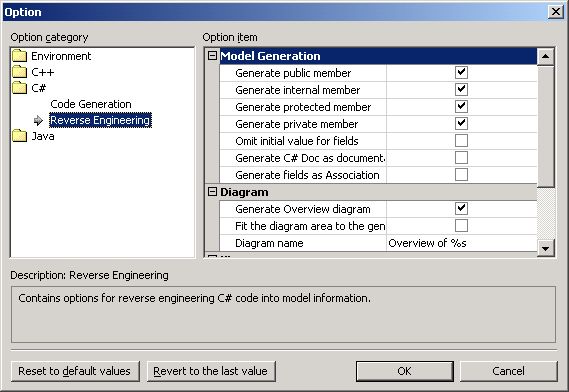Select the Model Generation header row

point(378,56)
